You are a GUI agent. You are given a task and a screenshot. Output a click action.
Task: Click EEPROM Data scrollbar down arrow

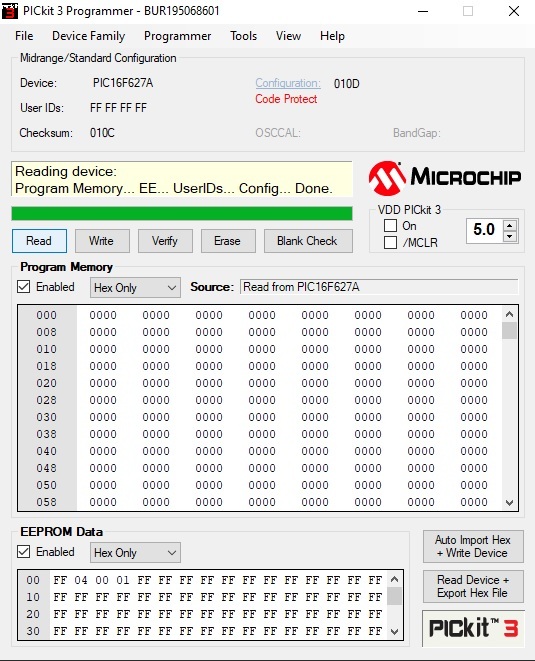(395, 631)
